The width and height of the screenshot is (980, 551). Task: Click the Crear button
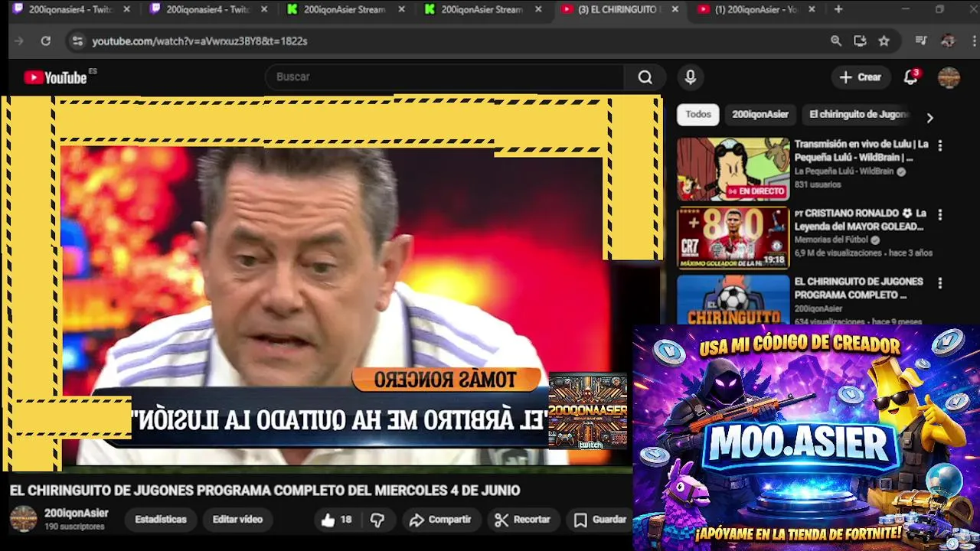(861, 77)
